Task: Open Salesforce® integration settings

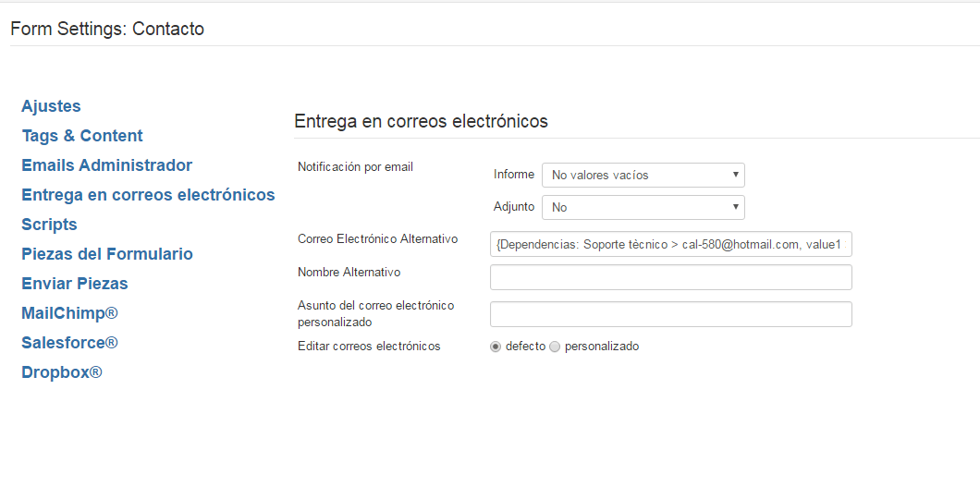Action: (69, 343)
